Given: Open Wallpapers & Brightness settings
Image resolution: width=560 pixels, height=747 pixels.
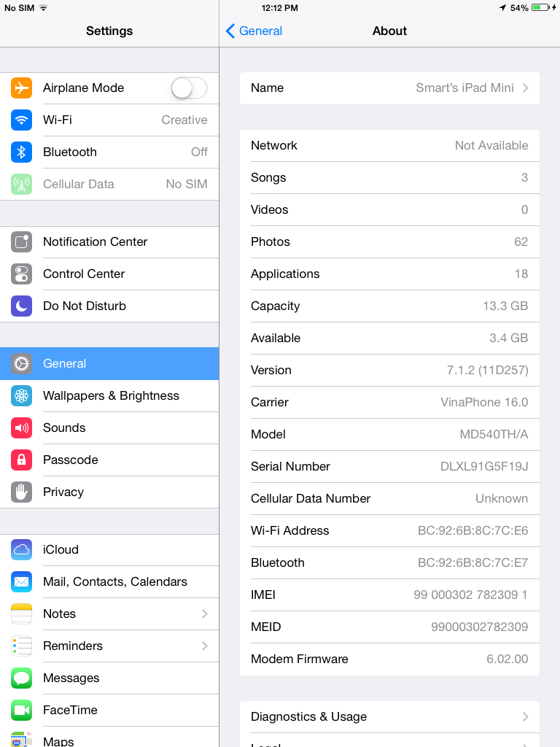Looking at the screenshot, I should click(x=109, y=396).
